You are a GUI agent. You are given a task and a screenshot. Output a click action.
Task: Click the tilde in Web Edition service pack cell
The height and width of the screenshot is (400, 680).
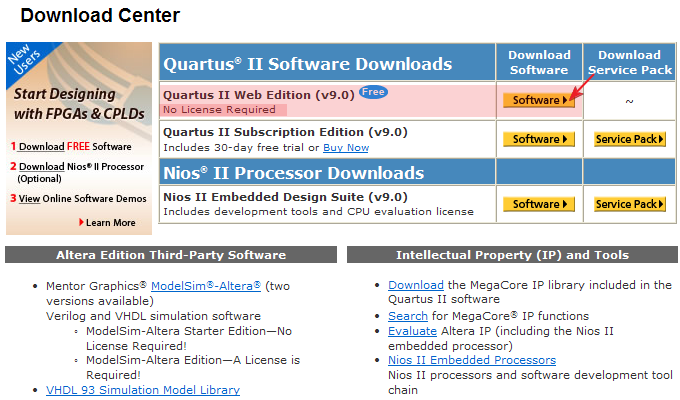click(629, 101)
